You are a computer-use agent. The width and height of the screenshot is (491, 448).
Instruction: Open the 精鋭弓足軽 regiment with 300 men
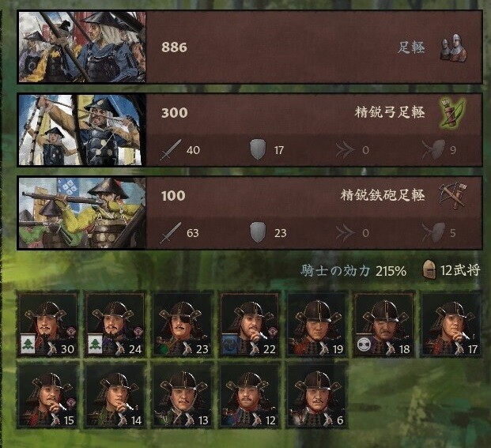pyautogui.click(x=250, y=130)
